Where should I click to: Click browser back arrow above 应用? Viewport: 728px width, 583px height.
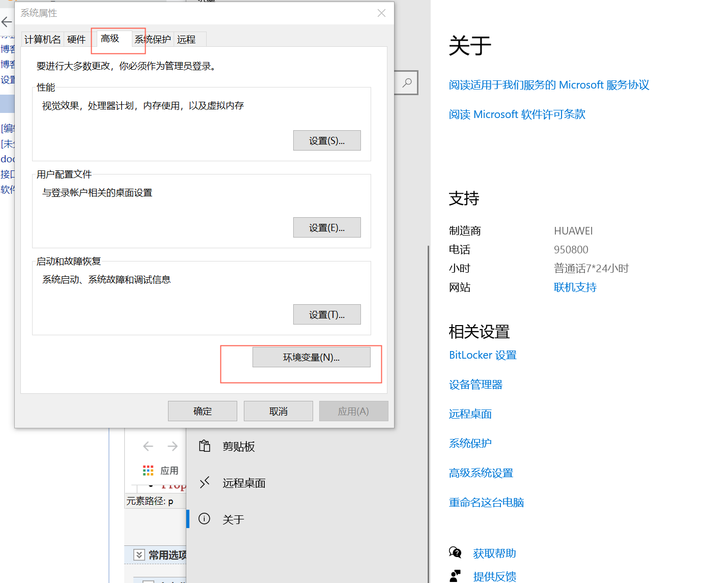(148, 446)
